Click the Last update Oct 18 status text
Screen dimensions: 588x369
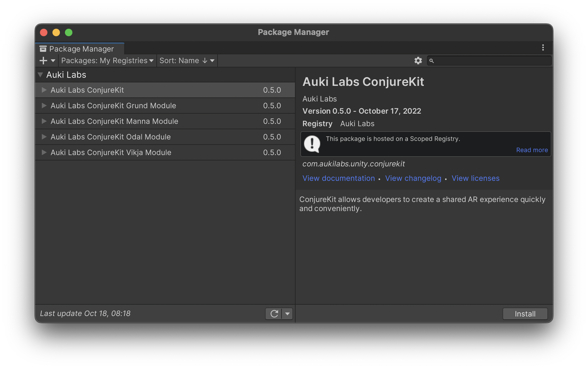[85, 313]
